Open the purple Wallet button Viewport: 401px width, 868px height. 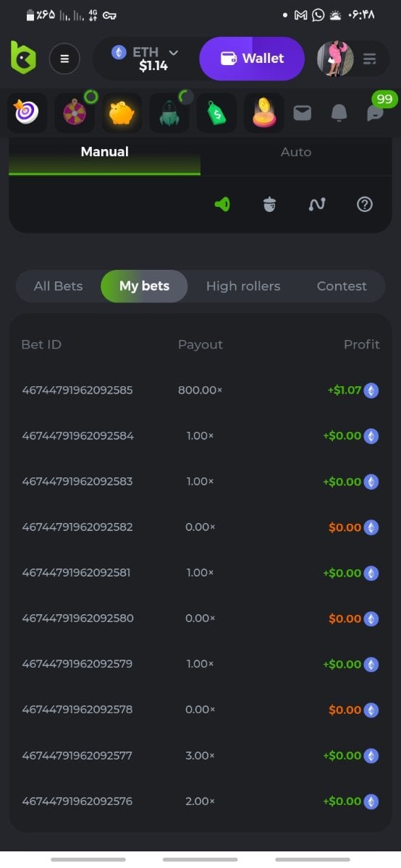[252, 59]
